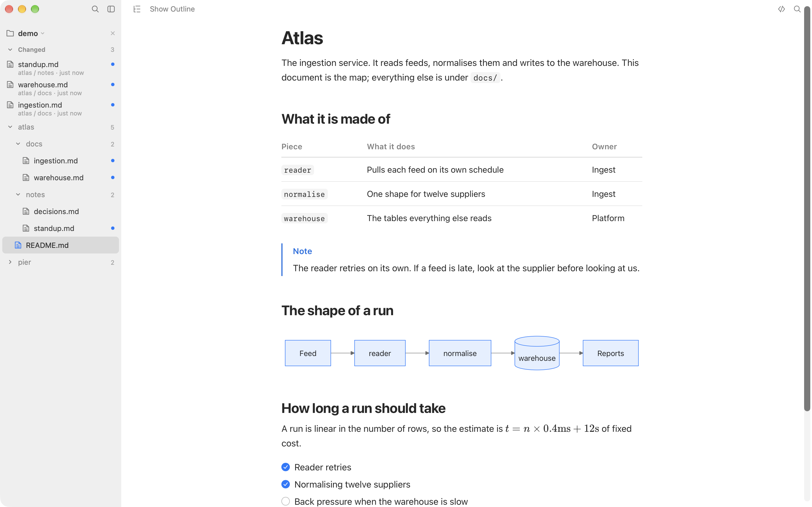Image resolution: width=812 pixels, height=507 pixels.
Task: Collapse the docs folder
Action: (x=18, y=144)
